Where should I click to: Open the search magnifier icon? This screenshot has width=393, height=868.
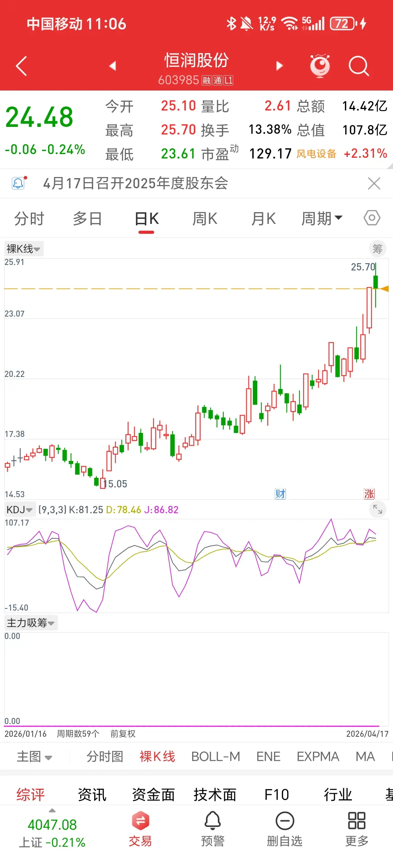tap(359, 66)
